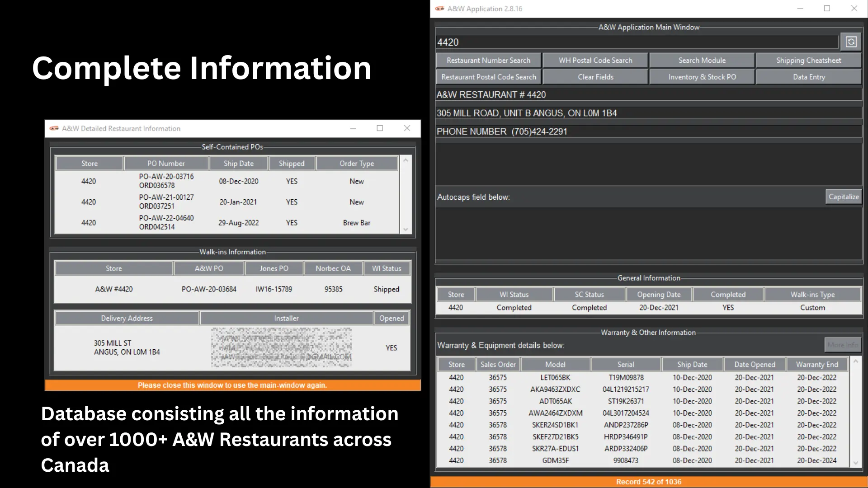868x488 pixels.
Task: Click the More Info button
Action: [843, 344]
